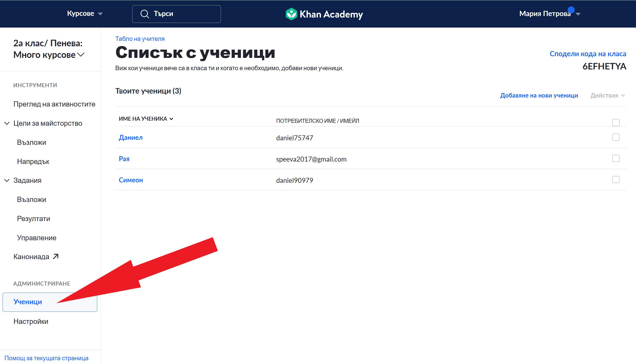
Task: Click the Khan Academy title text
Action: click(331, 14)
